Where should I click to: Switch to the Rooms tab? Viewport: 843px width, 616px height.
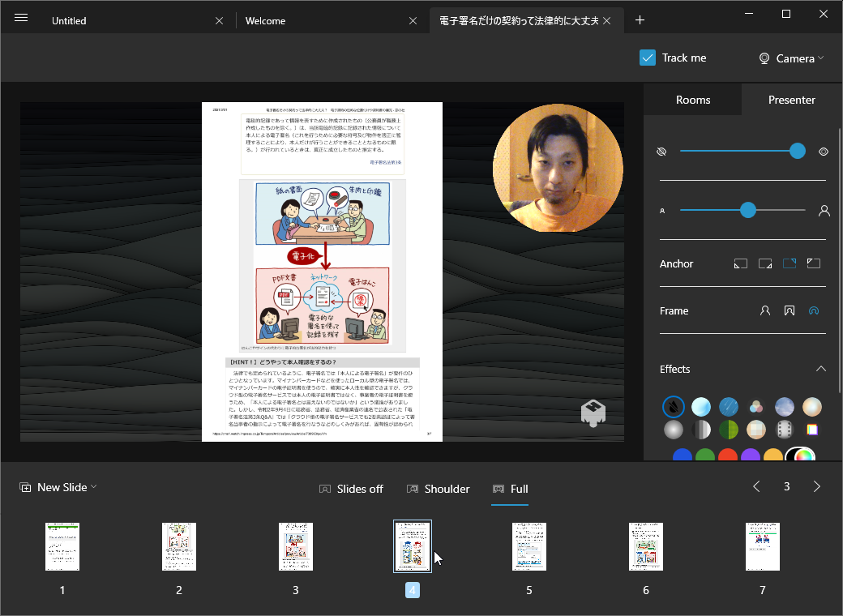[692, 100]
